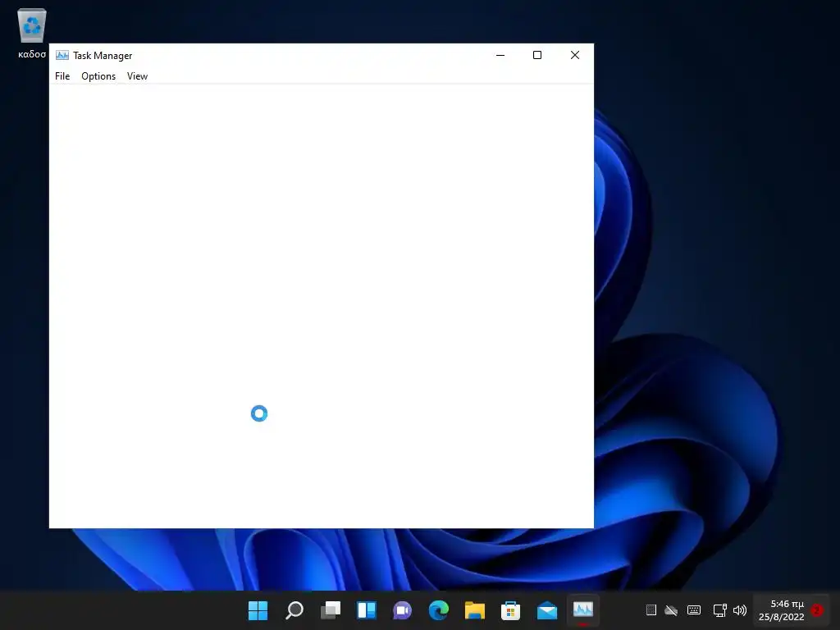
Task: Open the File menu in Task Manager
Action: coord(62,76)
